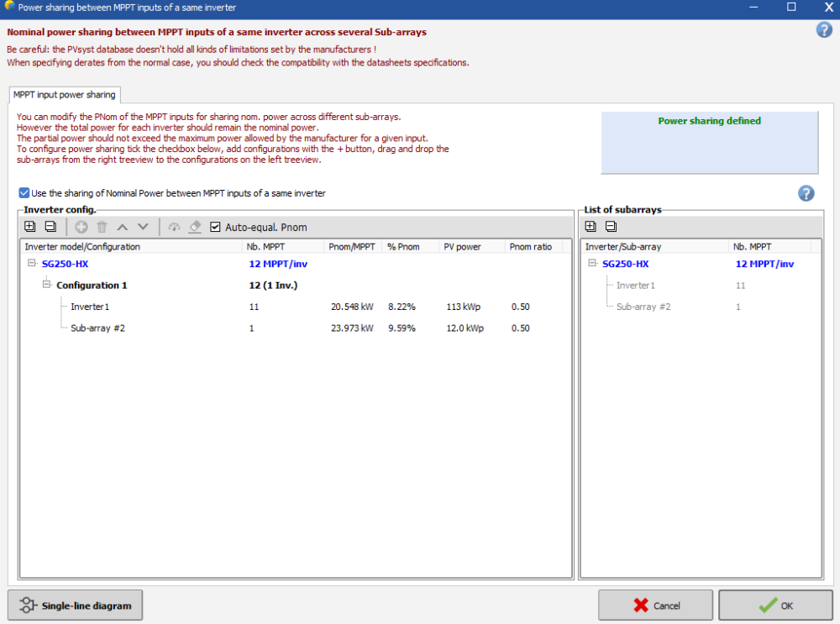This screenshot has height=624, width=840.
Task: Collapse all nodes in Inverter config toolbar
Action: [50, 227]
